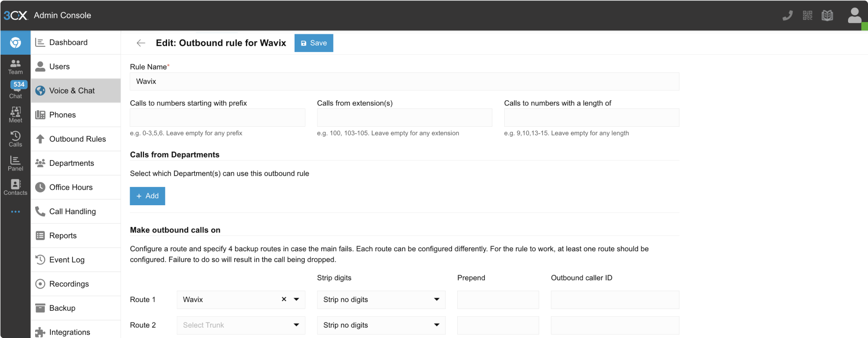Open Contacts in the left rail

pos(16,187)
